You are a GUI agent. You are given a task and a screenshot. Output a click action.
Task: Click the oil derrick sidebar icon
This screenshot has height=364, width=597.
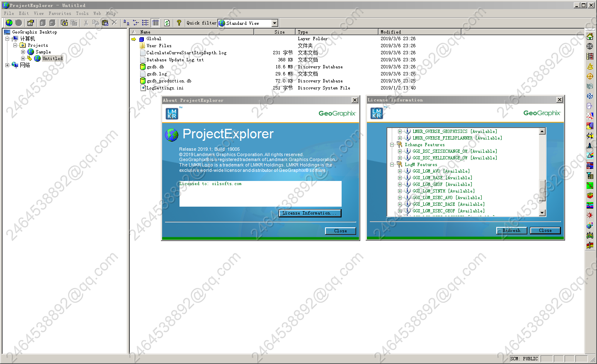click(x=590, y=146)
